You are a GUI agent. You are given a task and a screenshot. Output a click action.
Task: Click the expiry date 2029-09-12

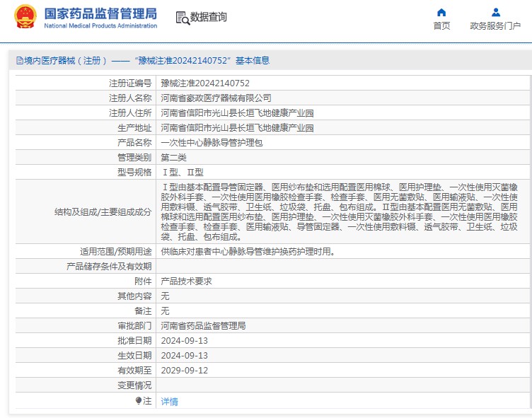184,370
